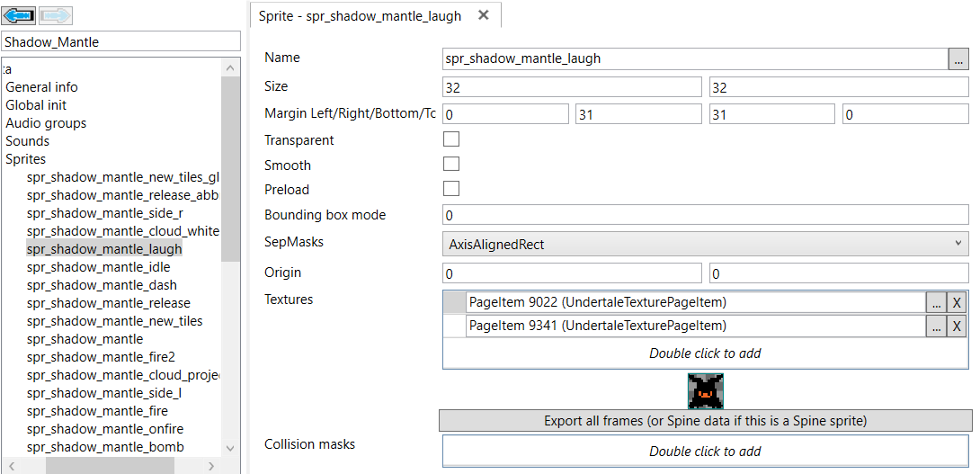Select spr_shadow_mantle sprite
The height and width of the screenshot is (474, 980).
[x=85, y=339]
